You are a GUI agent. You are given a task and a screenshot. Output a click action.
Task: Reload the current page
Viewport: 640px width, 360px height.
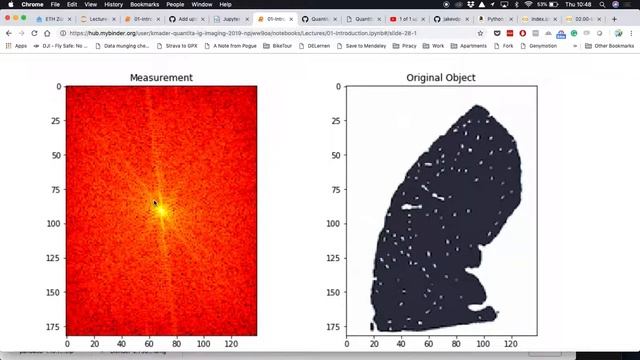(x=34, y=33)
